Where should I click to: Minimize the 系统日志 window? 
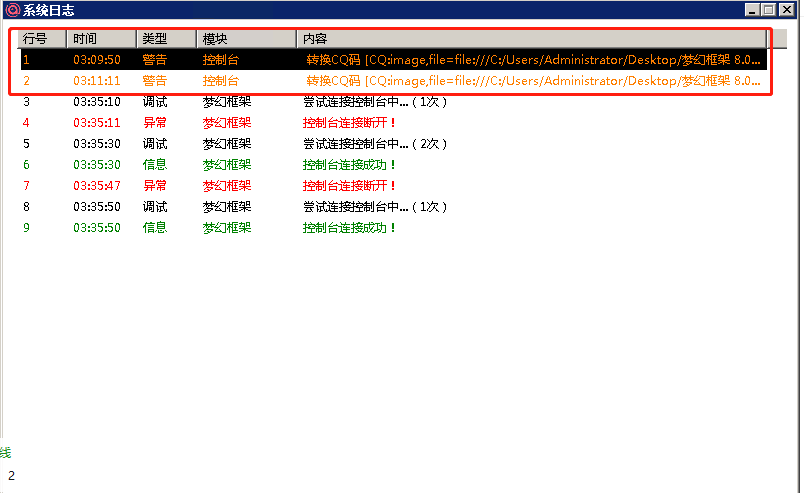point(751,10)
